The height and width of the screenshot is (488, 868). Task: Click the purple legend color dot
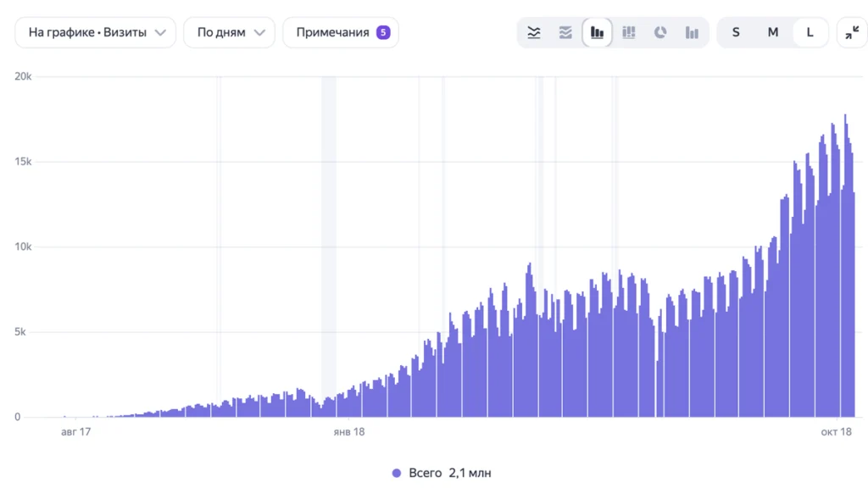pos(397,473)
